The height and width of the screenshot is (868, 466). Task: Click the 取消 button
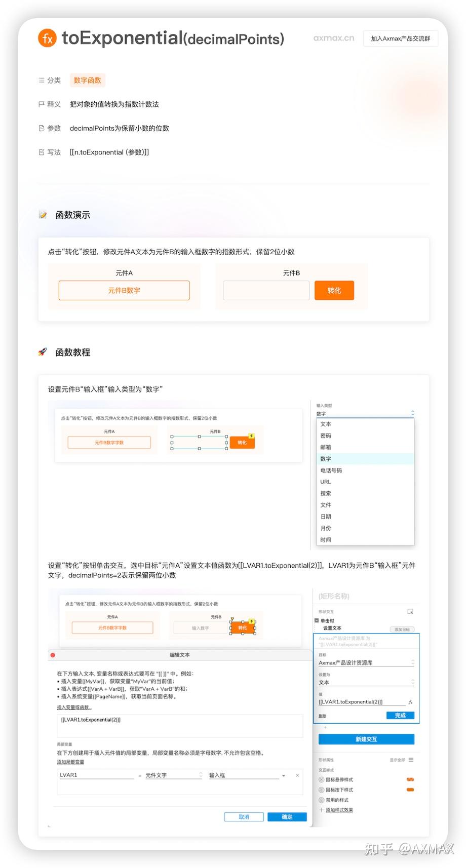coord(244,817)
